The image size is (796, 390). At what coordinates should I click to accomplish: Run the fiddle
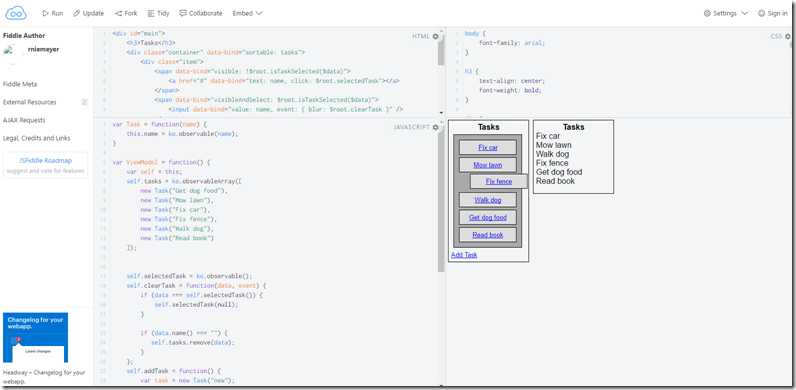53,13
